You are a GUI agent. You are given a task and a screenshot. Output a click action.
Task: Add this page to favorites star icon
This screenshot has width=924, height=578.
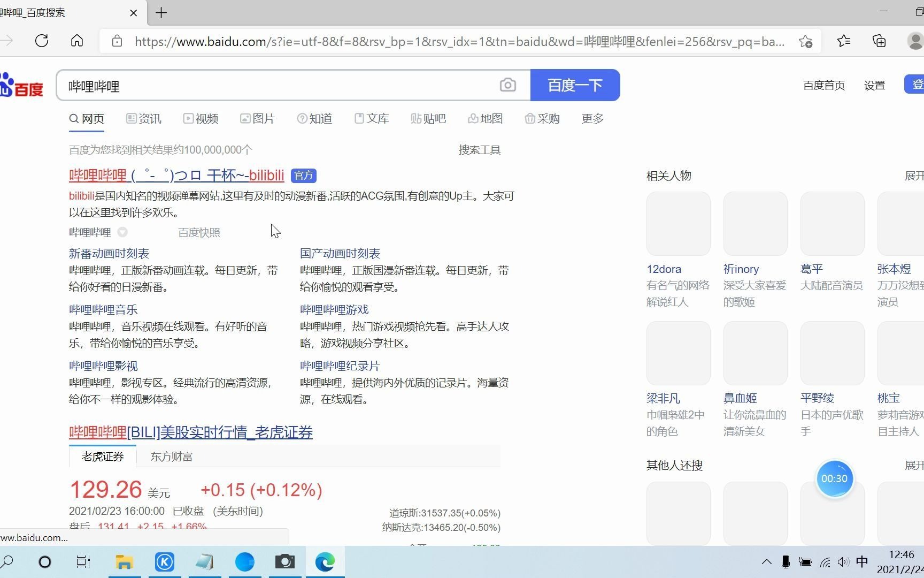pos(805,41)
